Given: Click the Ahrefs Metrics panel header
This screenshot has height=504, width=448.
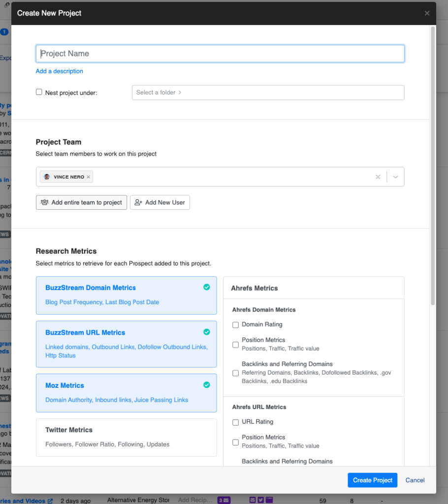Looking at the screenshot, I should 314,288.
